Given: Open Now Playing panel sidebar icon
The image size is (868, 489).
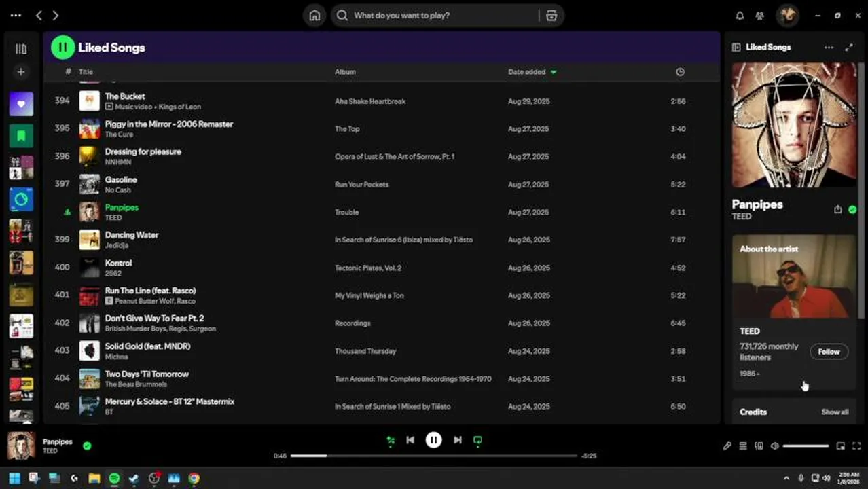Looking at the screenshot, I should tap(736, 48).
